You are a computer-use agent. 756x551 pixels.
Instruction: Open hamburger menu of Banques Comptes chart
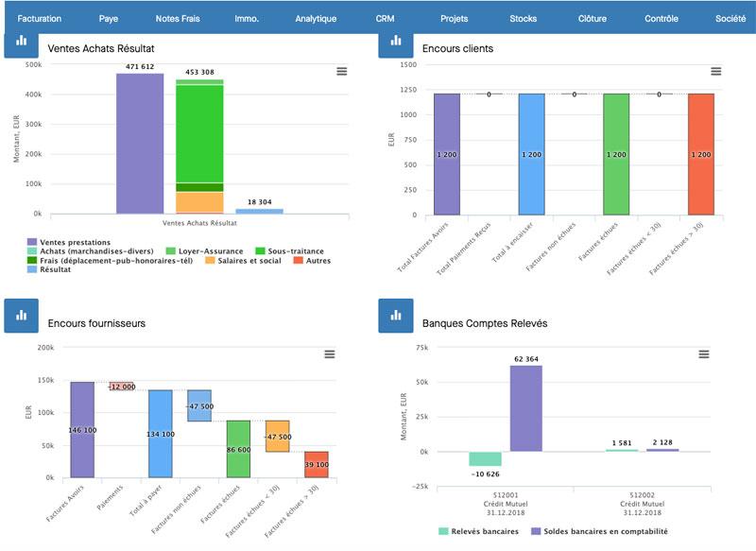pos(703,353)
